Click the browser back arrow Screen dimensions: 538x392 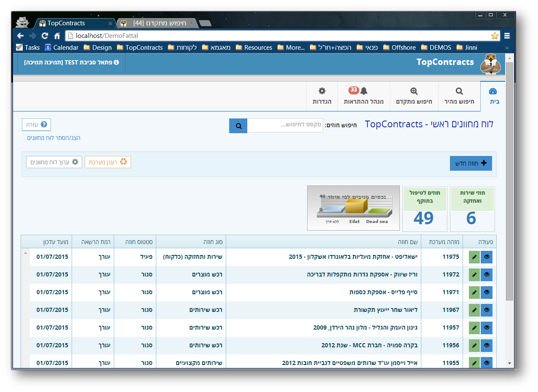click(x=20, y=36)
